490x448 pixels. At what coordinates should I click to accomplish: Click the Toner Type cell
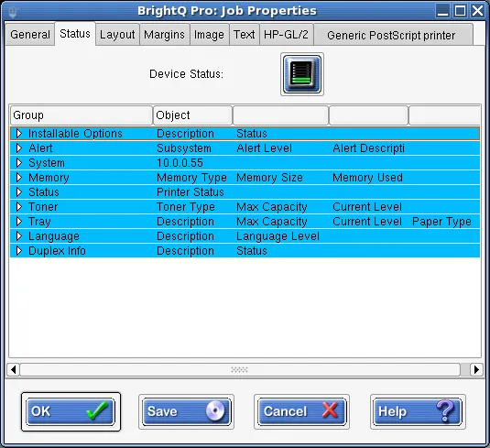(186, 207)
